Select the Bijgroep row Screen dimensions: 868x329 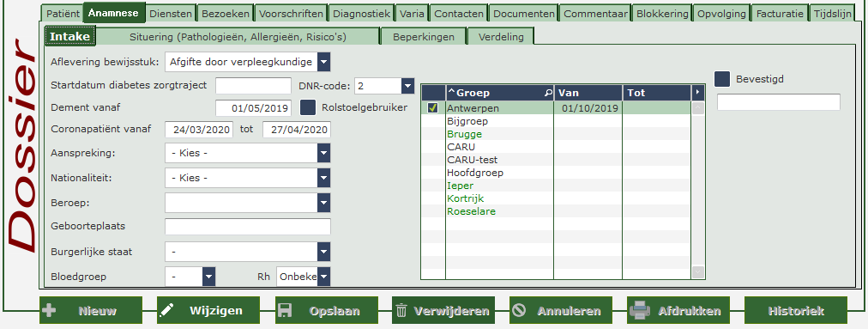click(x=556, y=121)
